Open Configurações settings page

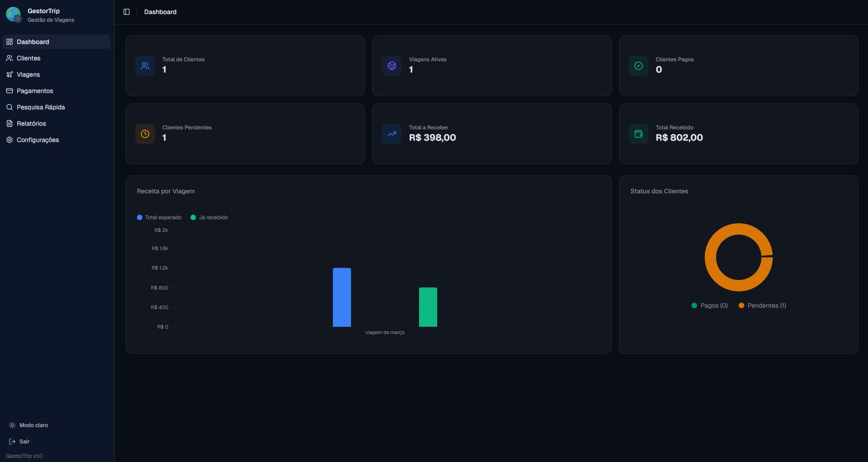click(38, 140)
